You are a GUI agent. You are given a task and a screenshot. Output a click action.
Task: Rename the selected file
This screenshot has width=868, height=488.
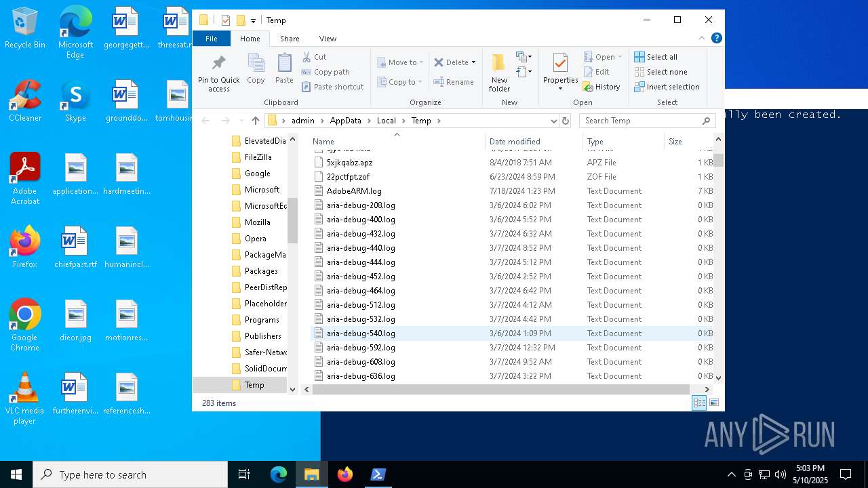(454, 82)
